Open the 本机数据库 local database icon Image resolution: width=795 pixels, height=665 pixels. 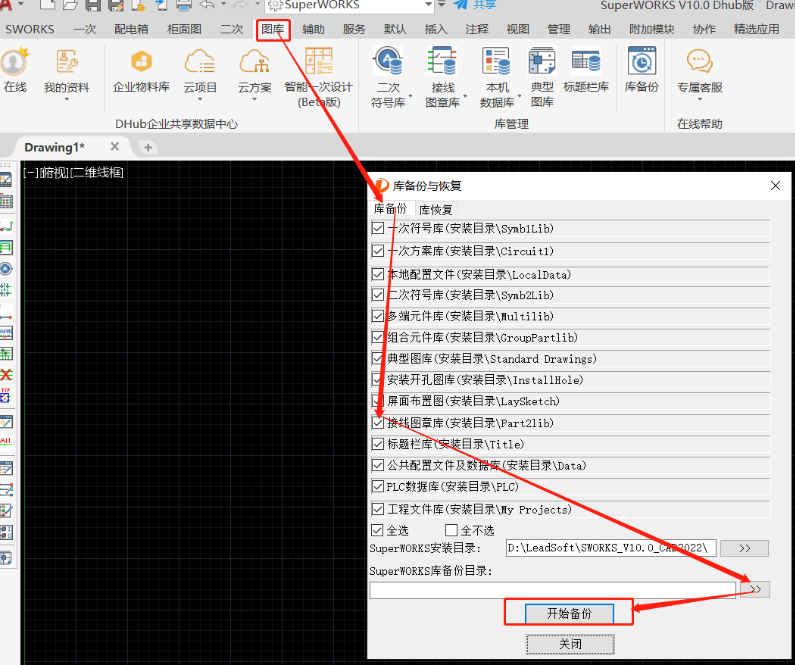pos(496,61)
